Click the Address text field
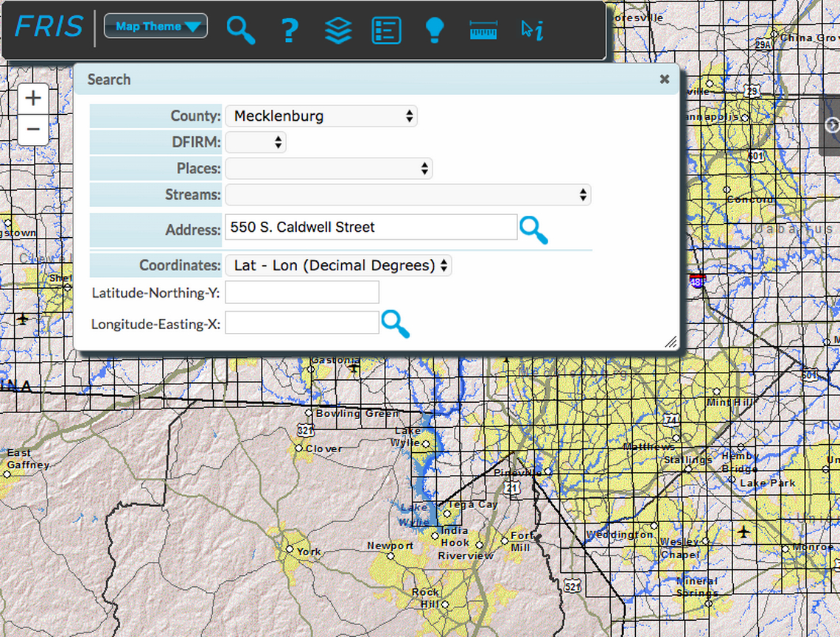 point(370,228)
